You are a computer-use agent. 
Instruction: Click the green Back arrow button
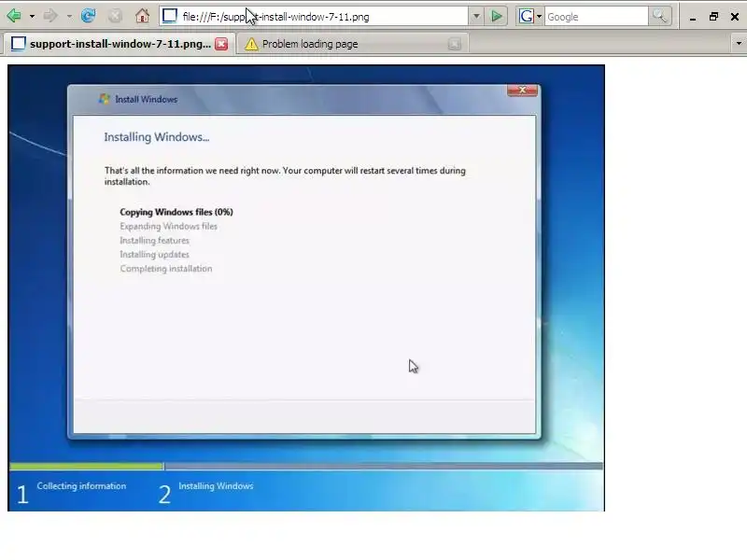[14, 16]
